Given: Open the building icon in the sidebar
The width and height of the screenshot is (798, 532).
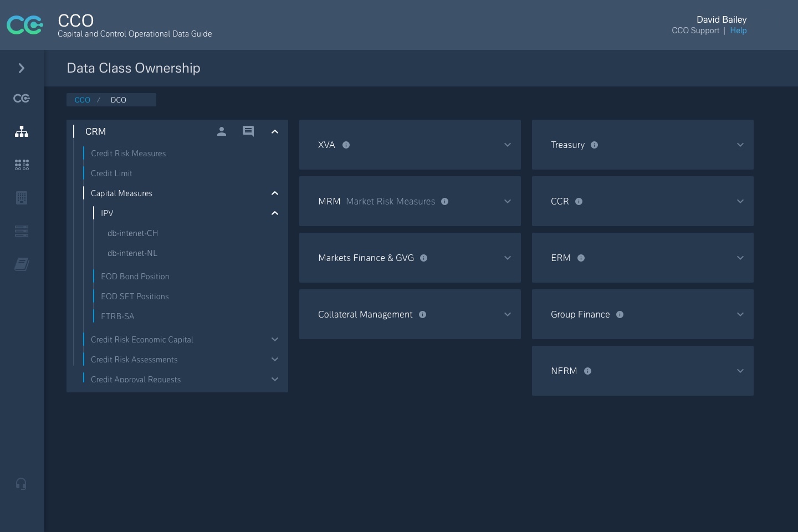Looking at the screenshot, I should tap(22, 198).
